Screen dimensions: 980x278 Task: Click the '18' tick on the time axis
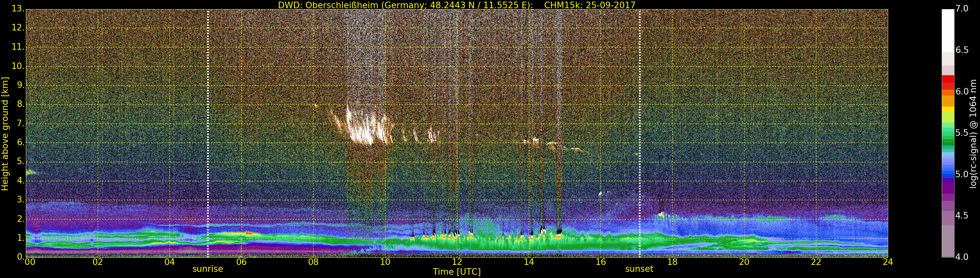tap(673, 262)
